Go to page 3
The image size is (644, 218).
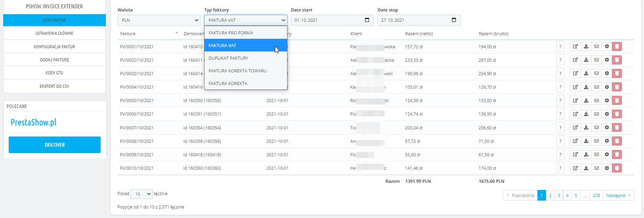click(x=559, y=195)
